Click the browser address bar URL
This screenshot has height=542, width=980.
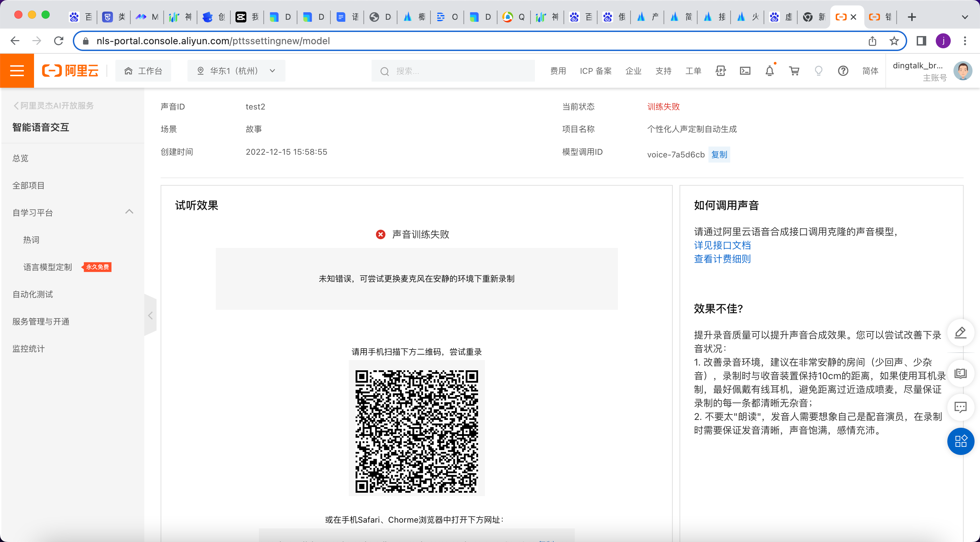(x=213, y=41)
